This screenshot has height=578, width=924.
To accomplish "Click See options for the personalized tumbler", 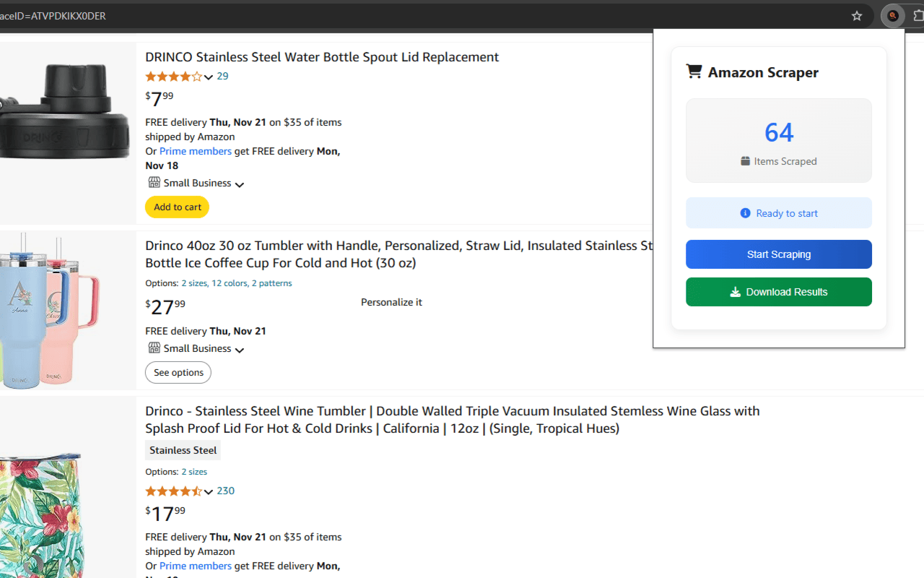I will (x=178, y=372).
